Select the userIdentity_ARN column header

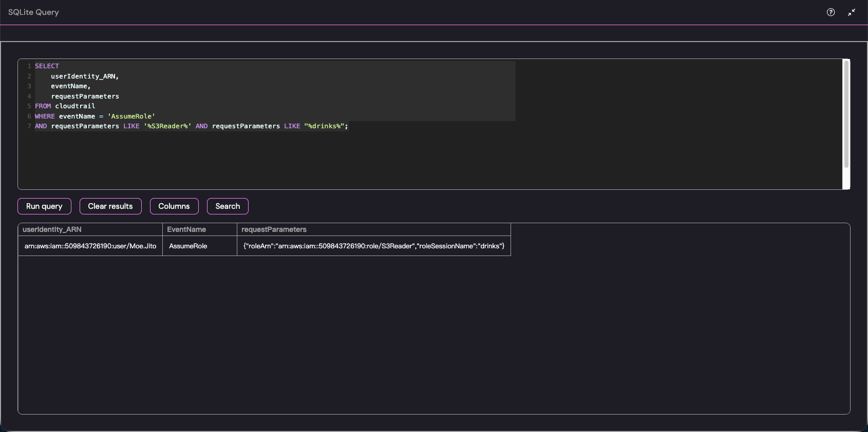90,229
